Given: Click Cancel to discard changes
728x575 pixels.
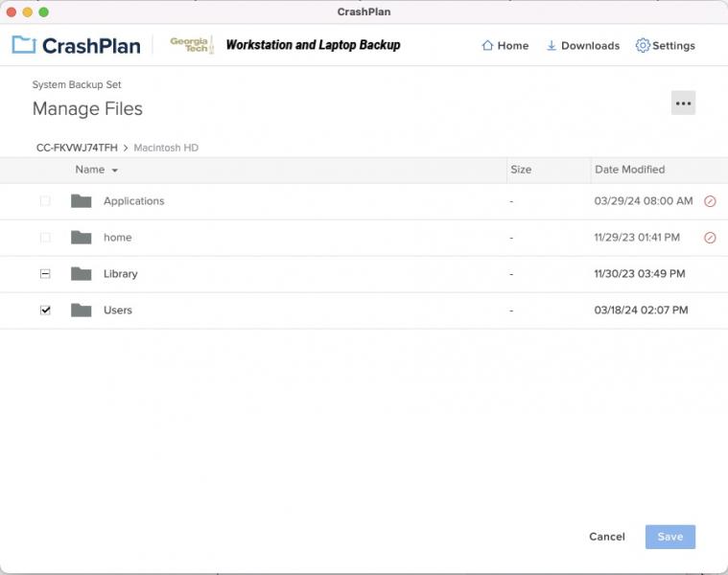Looking at the screenshot, I should pos(606,537).
